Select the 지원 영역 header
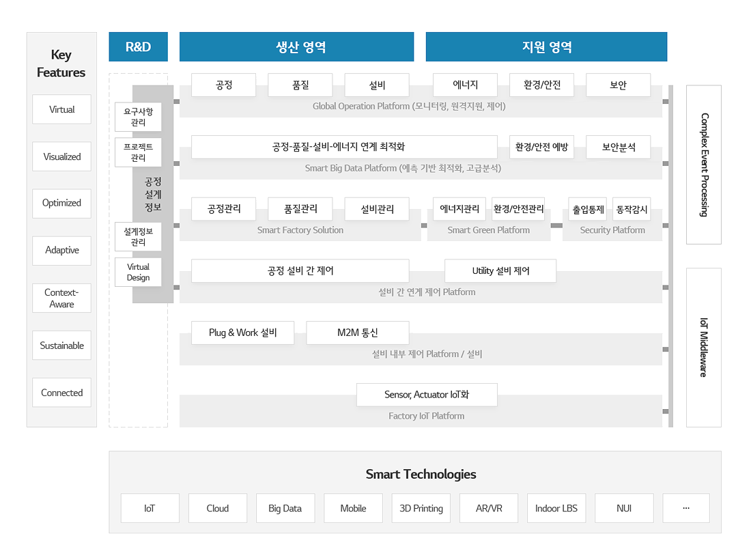 click(546, 47)
